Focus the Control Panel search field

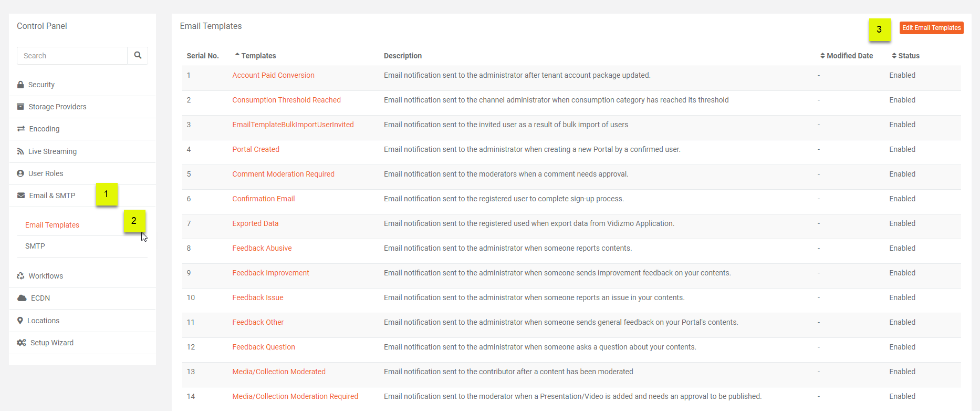(x=72, y=56)
